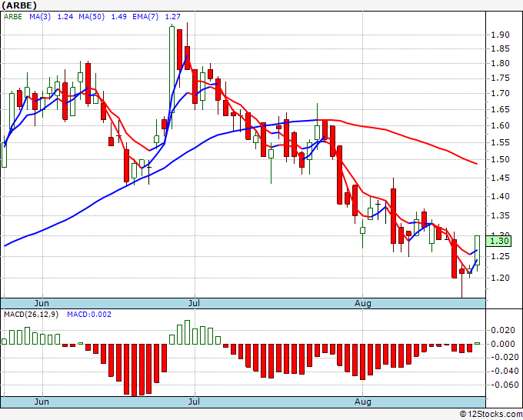Click the EMA(7) value 1.27

pos(173,17)
